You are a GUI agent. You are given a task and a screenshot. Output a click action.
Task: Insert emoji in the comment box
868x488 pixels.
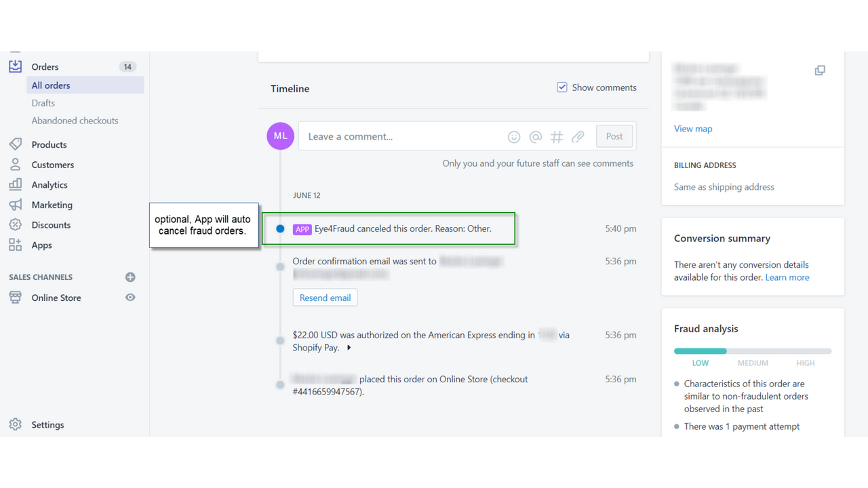coord(514,137)
